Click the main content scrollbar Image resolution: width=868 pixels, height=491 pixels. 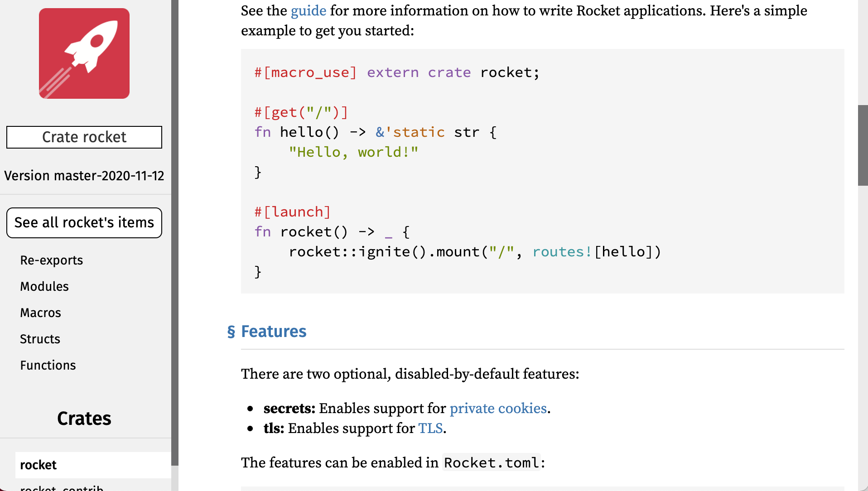click(x=862, y=145)
